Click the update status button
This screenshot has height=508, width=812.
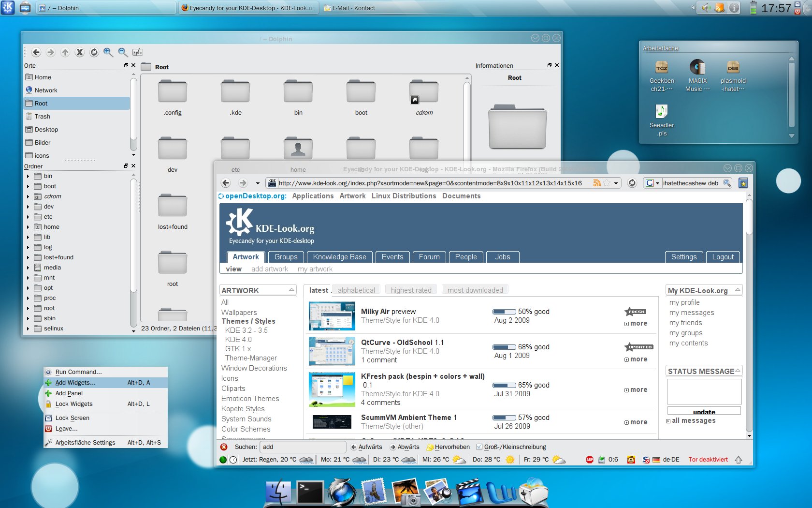[704, 411]
